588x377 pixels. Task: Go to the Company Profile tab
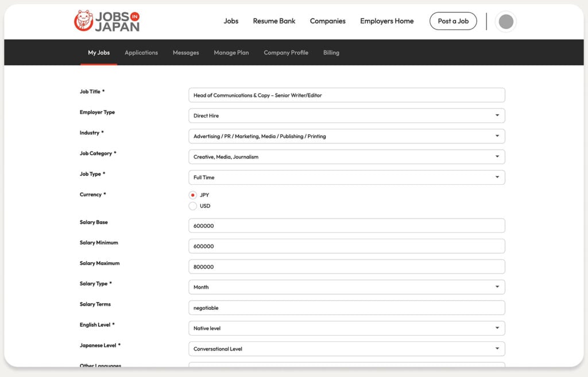point(286,52)
